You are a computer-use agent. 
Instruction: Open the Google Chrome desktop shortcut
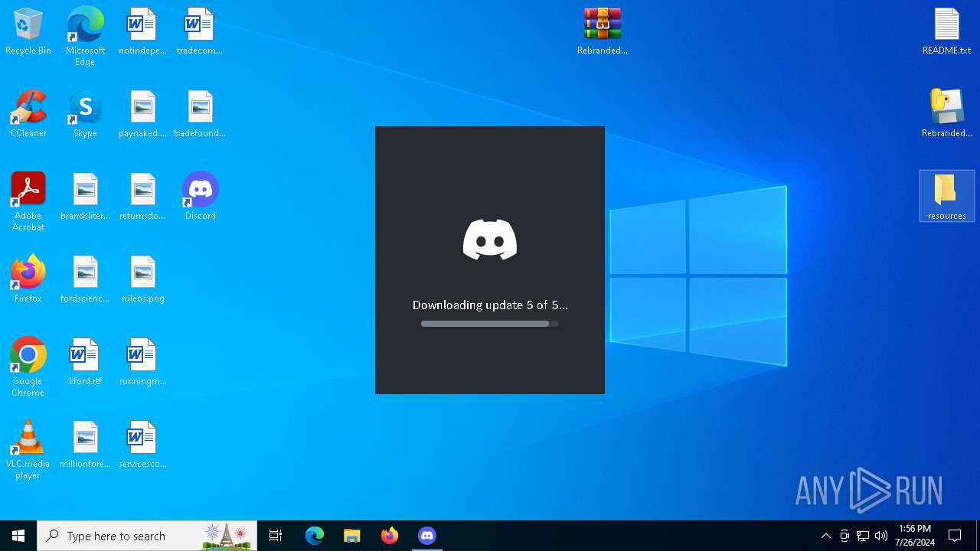tap(28, 367)
